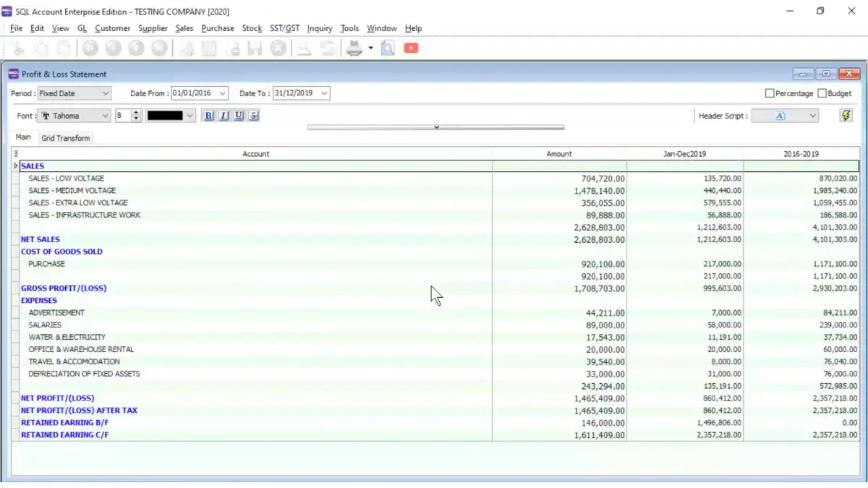Open the File menu
This screenshot has height=488, width=868.
(16, 28)
